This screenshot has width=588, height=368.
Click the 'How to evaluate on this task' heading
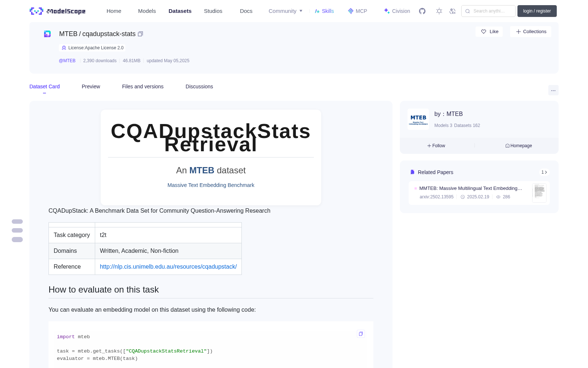104,290
